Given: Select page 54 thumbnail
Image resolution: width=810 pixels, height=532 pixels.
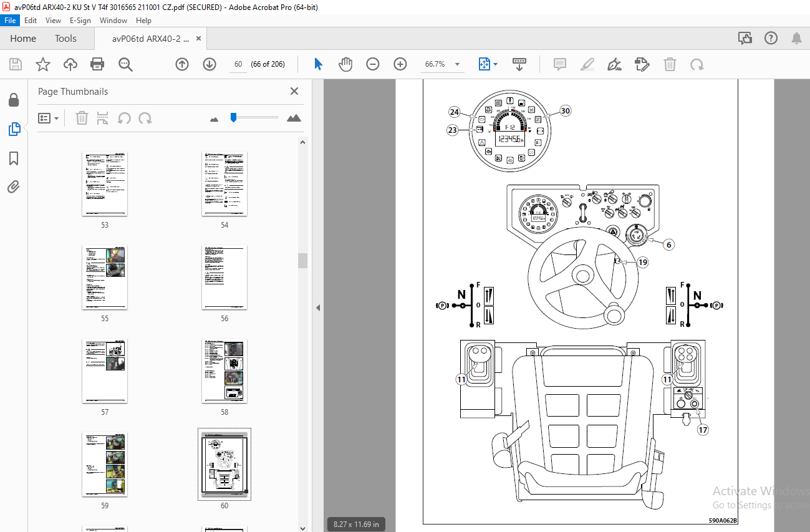Looking at the screenshot, I should click(x=224, y=183).
